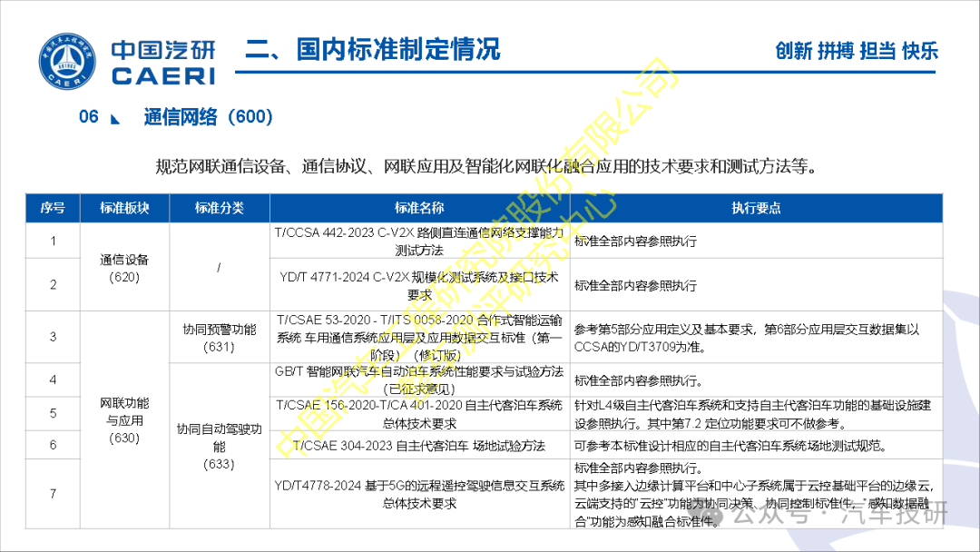Select the 网联功能与应用 (630) cell
This screenshot has width=980, height=552.
tap(124, 420)
